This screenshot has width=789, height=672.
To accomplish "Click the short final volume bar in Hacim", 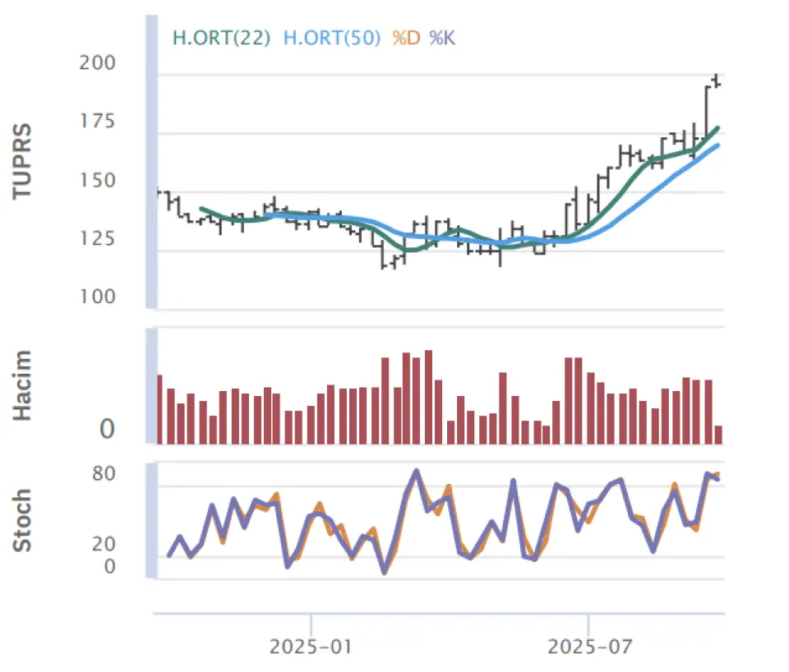I will [718, 435].
